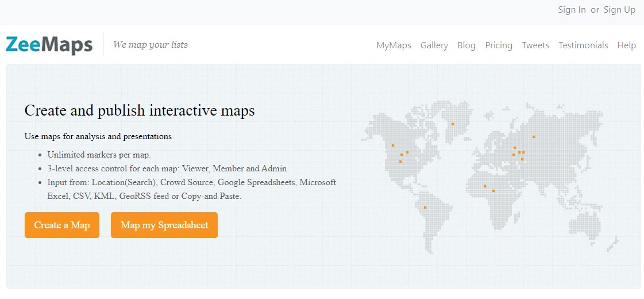Open the Help page

pos(626,45)
